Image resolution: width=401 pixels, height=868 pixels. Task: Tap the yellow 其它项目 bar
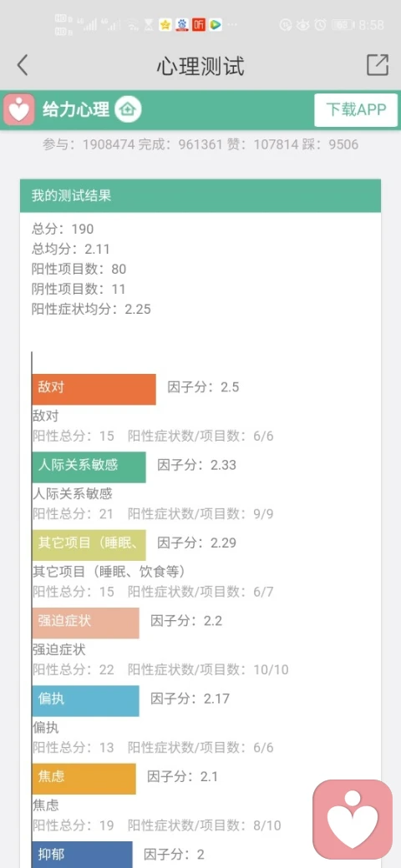click(x=89, y=545)
